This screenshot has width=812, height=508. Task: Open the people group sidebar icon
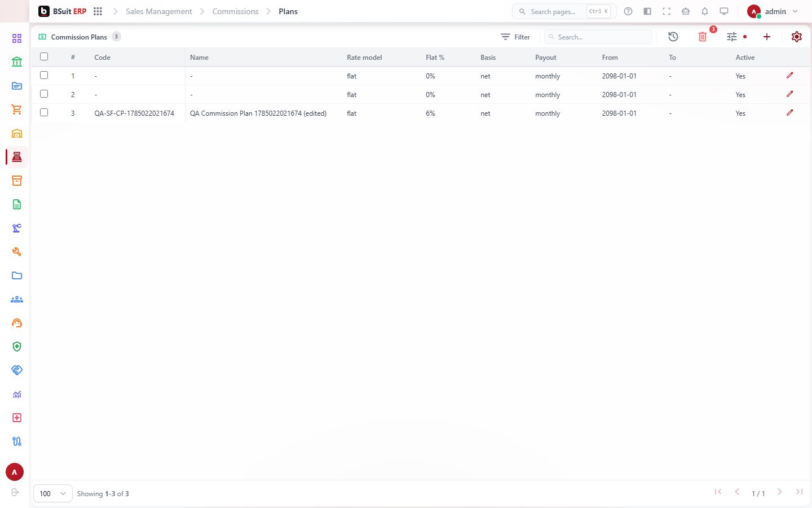click(17, 299)
